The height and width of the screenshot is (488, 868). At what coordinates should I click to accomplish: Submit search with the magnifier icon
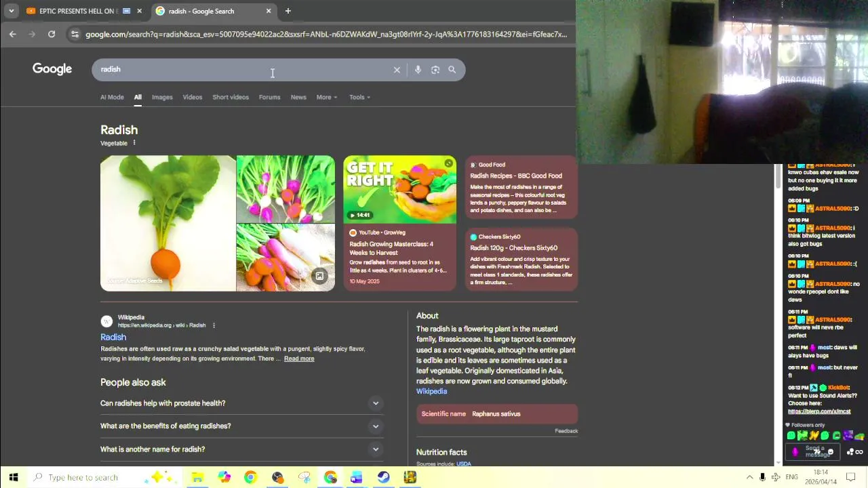tap(452, 70)
